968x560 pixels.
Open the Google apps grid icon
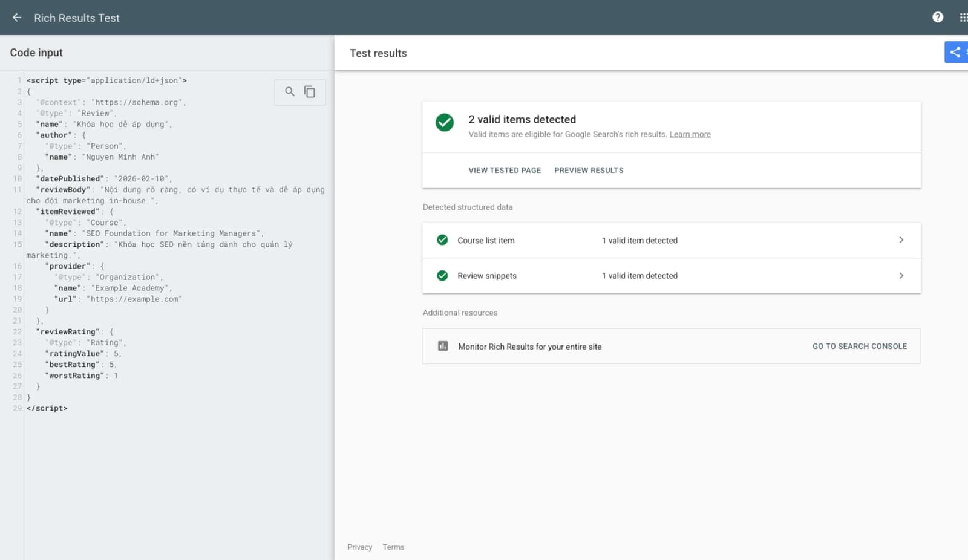tap(963, 18)
